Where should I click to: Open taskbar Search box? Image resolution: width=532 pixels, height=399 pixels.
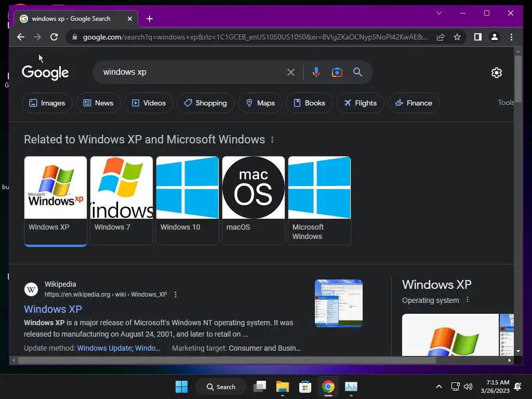point(221,387)
